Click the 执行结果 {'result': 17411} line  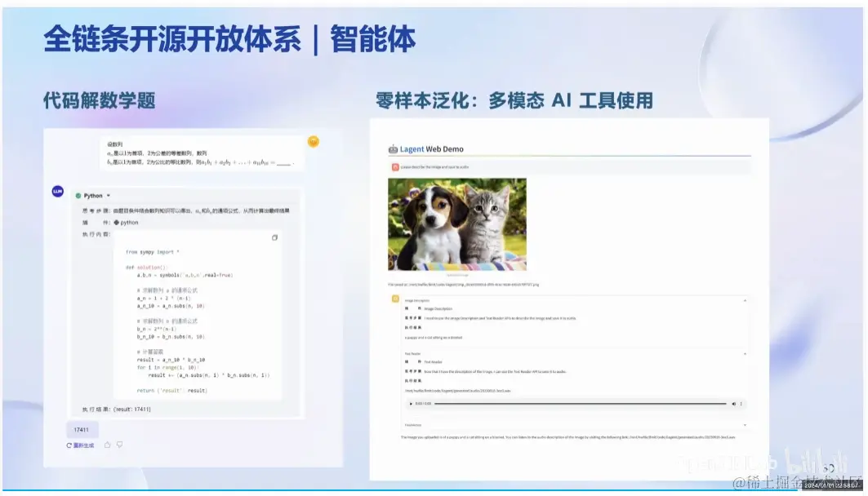point(116,410)
